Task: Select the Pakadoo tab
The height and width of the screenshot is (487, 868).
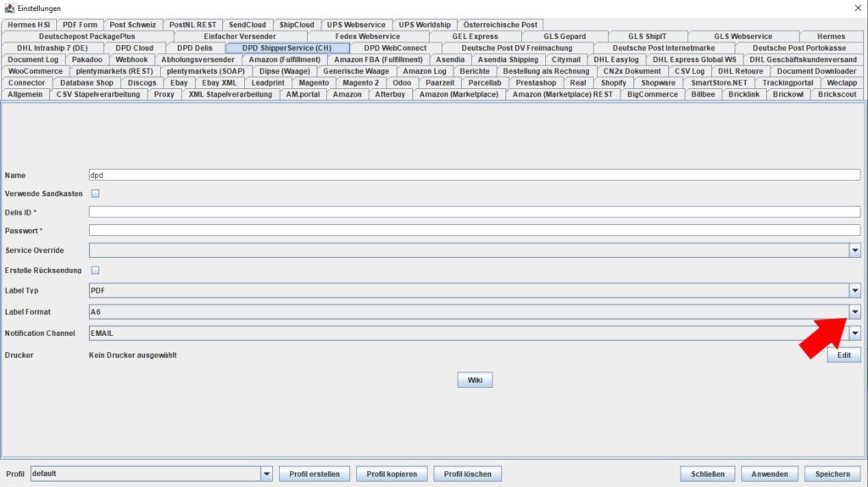Action: pos(87,60)
